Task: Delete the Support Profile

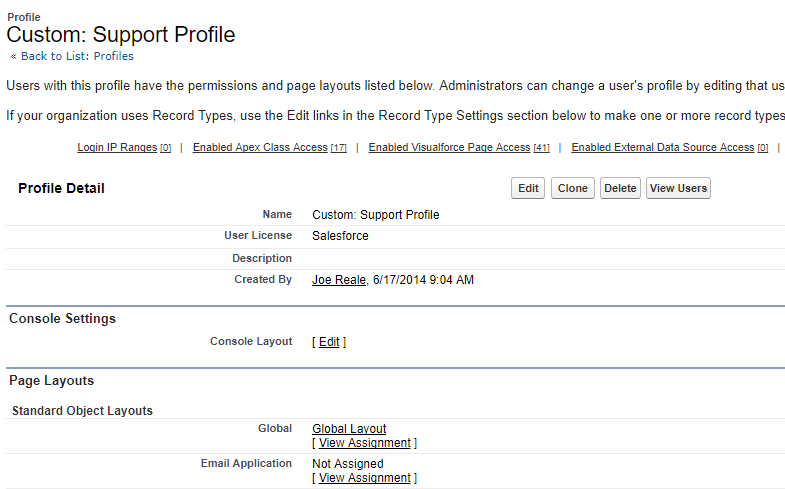Action: [x=620, y=188]
